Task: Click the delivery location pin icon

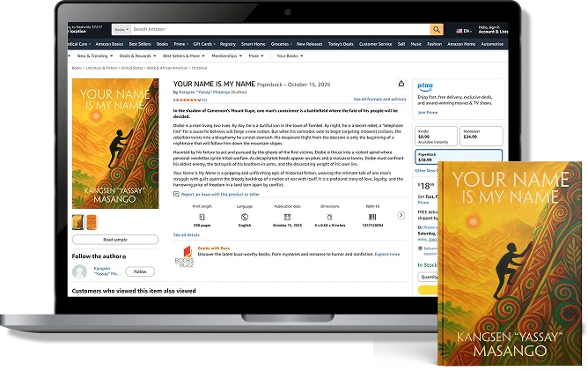Action: pos(420,249)
